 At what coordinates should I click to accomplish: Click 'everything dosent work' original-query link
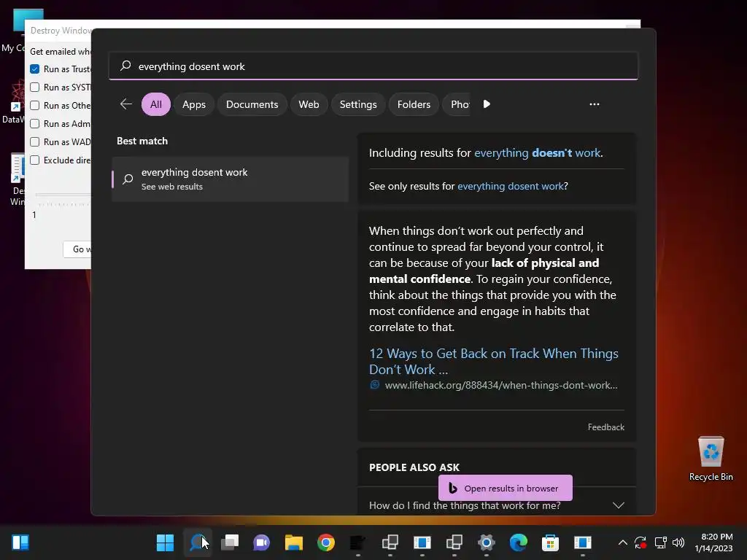[510, 186]
